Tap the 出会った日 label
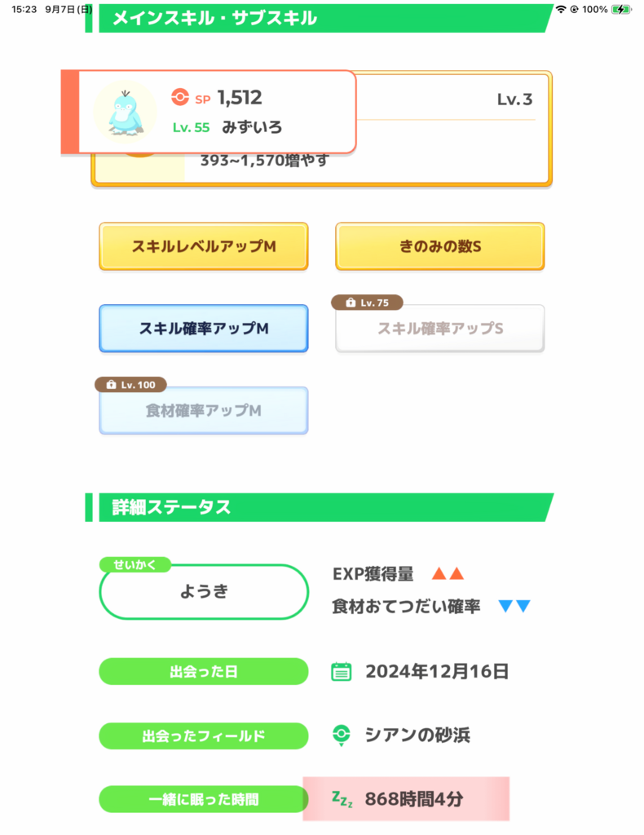 (x=203, y=672)
